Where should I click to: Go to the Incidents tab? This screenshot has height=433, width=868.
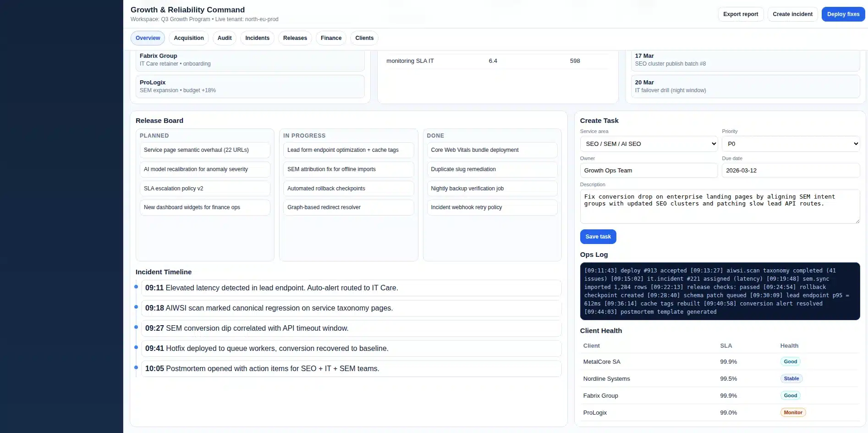[257, 38]
